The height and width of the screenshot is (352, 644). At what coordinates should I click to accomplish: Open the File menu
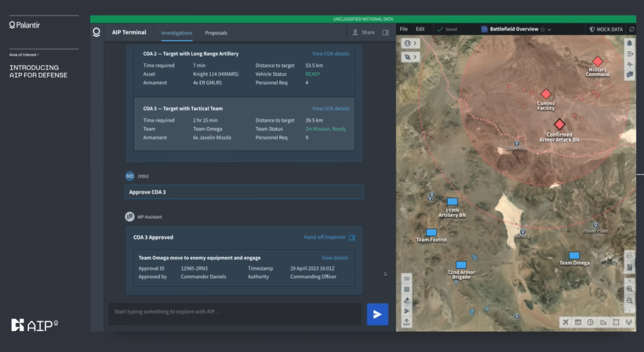tap(404, 29)
